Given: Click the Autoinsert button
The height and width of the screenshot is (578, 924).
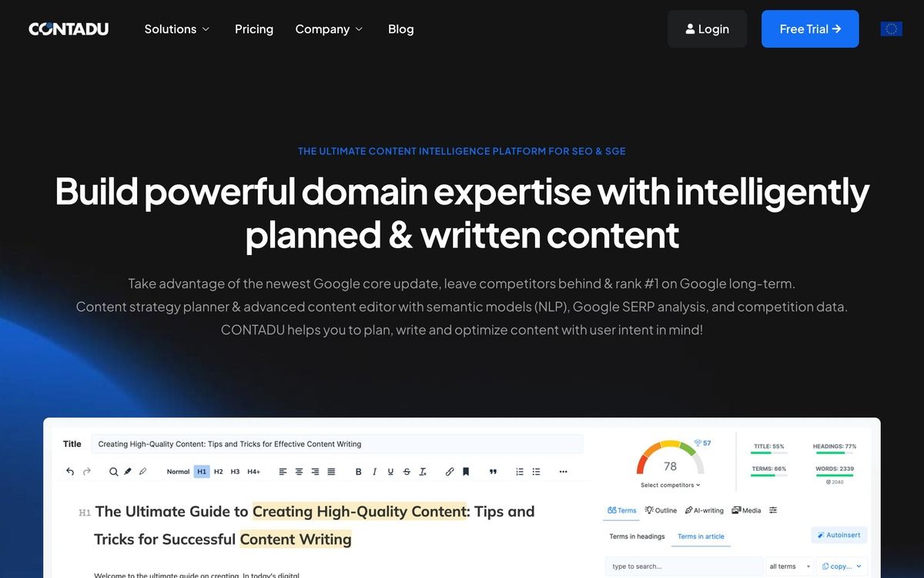Looking at the screenshot, I should 839,535.
